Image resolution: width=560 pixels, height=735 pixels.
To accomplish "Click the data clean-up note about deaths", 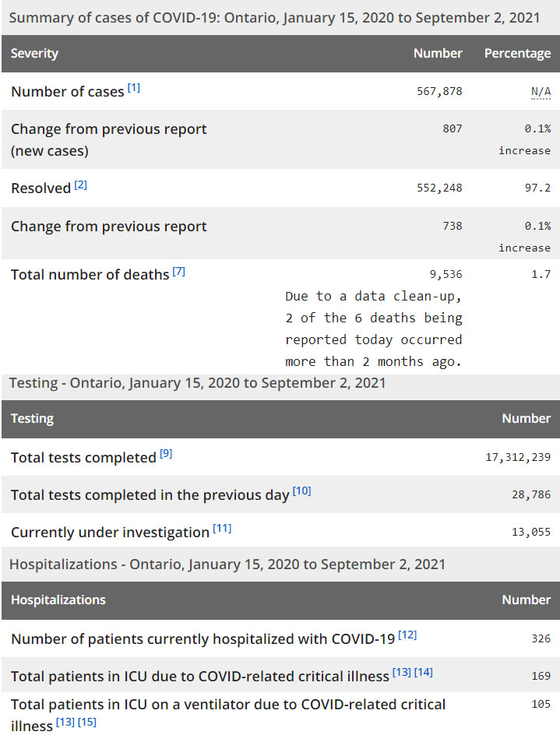I will coord(373,329).
